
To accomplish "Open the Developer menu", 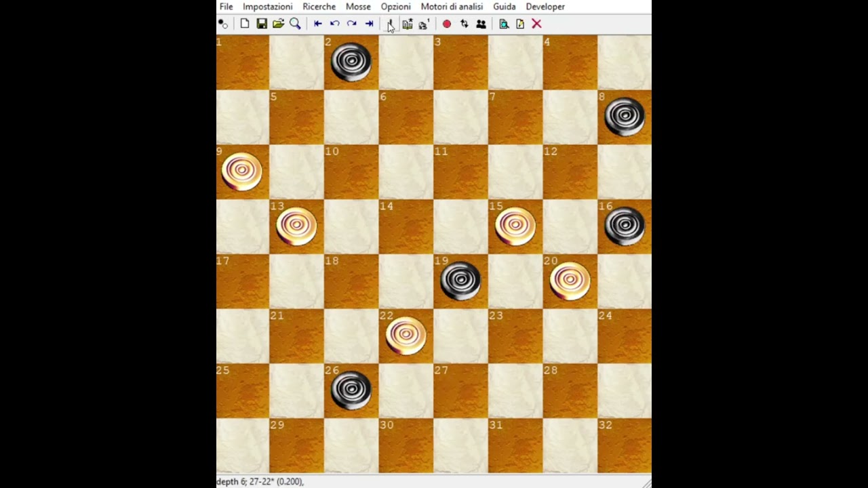I will [545, 7].
